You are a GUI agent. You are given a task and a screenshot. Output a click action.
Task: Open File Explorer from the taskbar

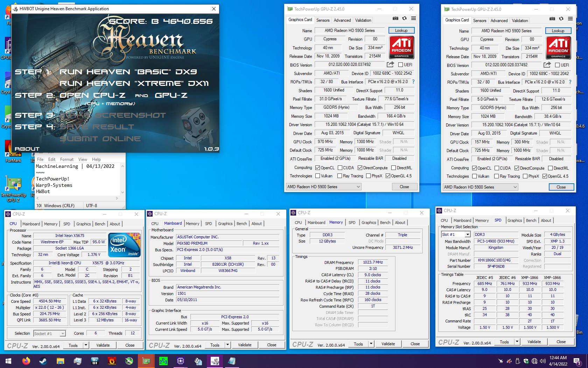pyautogui.click(x=61, y=361)
